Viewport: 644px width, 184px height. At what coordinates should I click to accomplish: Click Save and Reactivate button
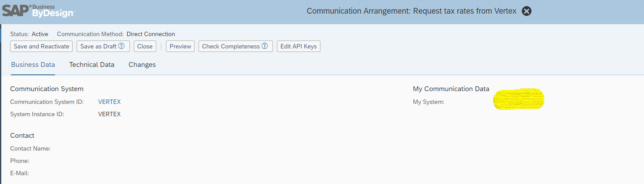[41, 46]
